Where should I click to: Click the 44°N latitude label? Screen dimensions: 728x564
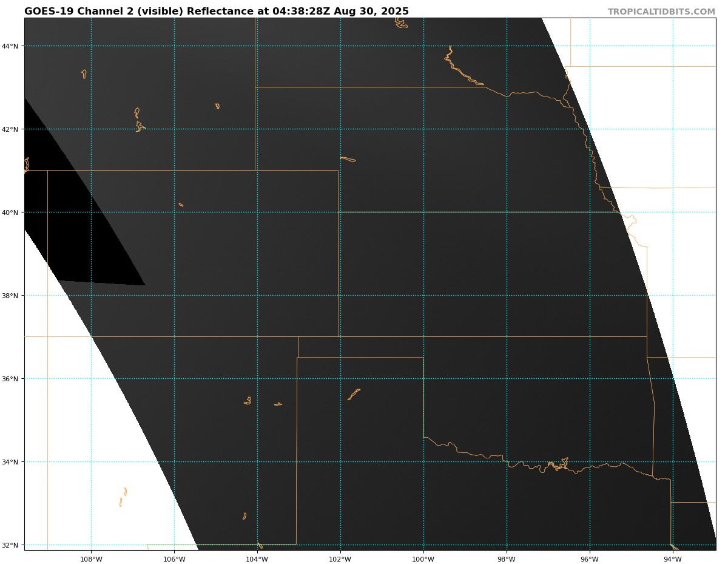[11, 46]
